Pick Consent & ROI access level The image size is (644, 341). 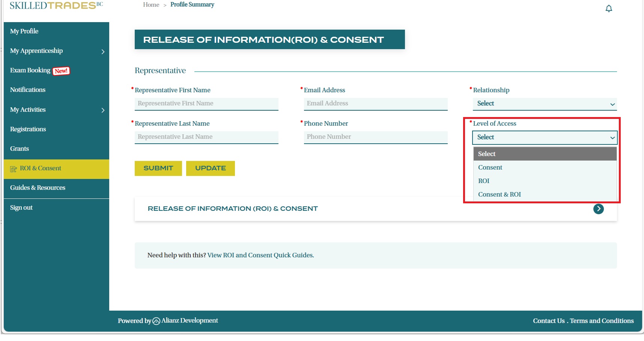coord(499,195)
